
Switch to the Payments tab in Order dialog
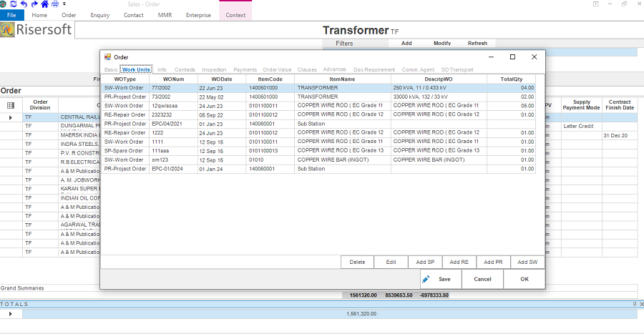(x=245, y=70)
